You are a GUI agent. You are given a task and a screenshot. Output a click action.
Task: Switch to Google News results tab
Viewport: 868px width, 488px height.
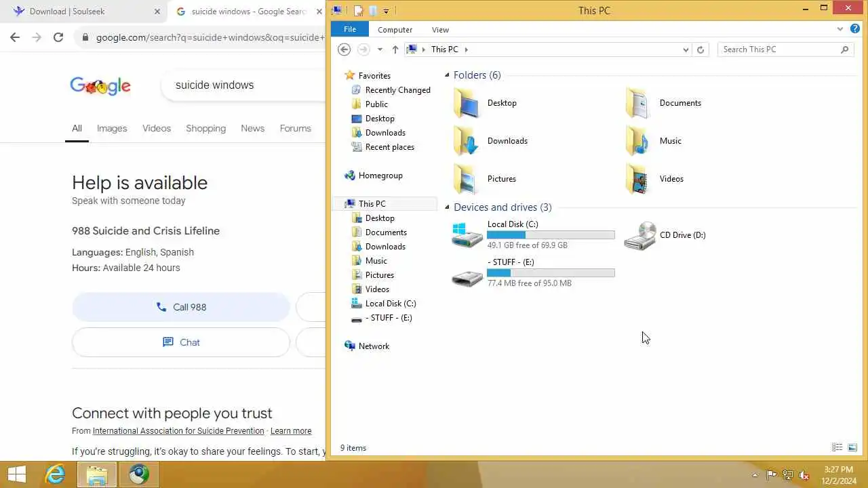click(252, 128)
